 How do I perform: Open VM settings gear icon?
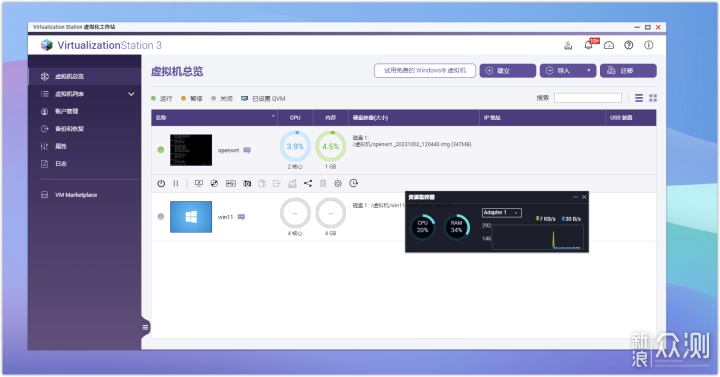(x=338, y=183)
